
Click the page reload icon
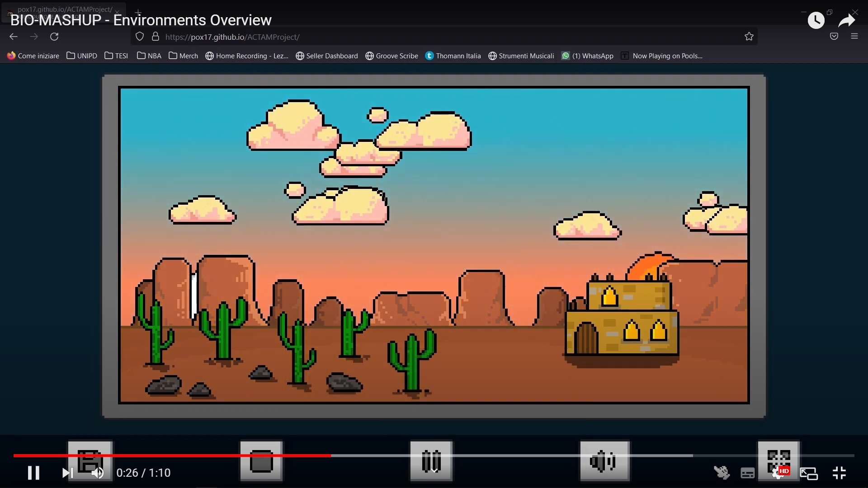(54, 37)
